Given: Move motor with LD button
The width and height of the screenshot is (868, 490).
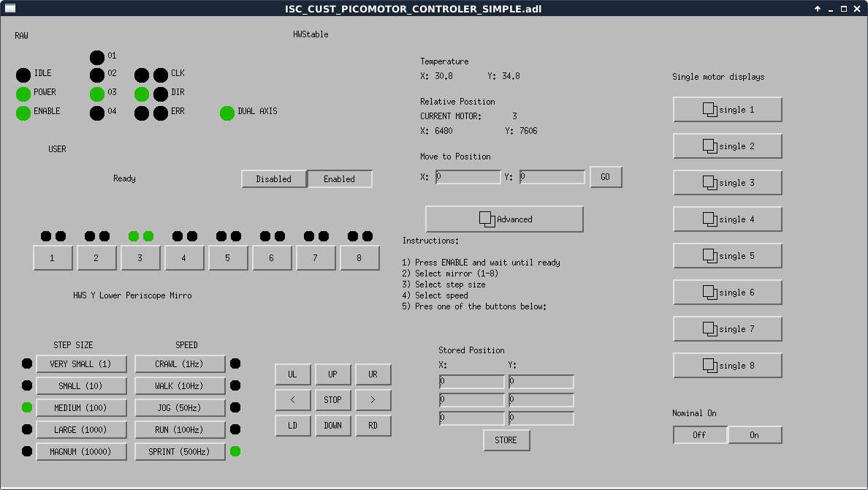Looking at the screenshot, I should 293,426.
